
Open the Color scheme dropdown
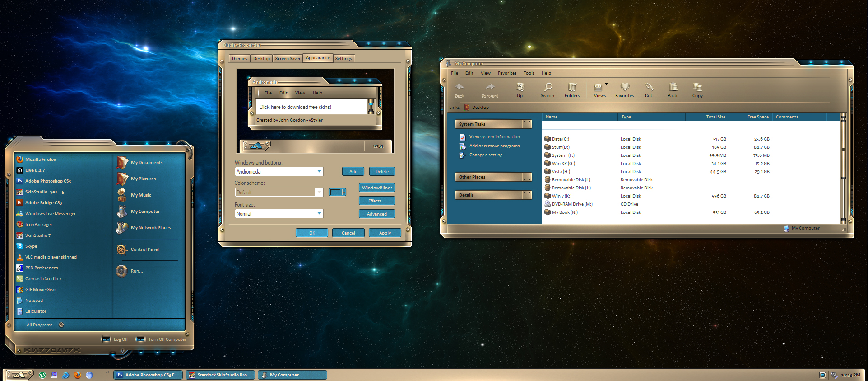[319, 192]
